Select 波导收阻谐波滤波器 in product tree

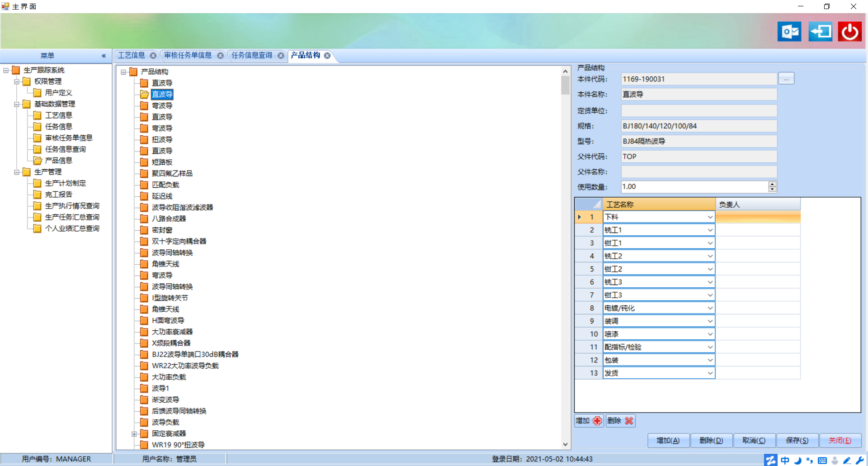182,207
